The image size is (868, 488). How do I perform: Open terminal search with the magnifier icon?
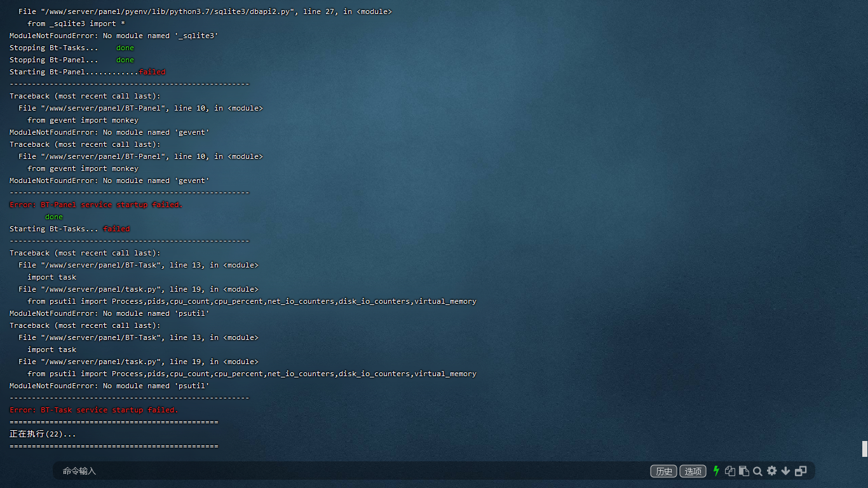[757, 471]
